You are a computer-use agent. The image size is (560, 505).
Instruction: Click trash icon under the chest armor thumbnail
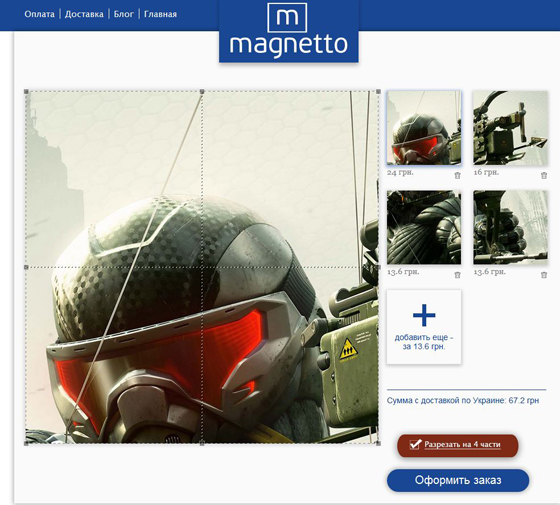(x=457, y=275)
